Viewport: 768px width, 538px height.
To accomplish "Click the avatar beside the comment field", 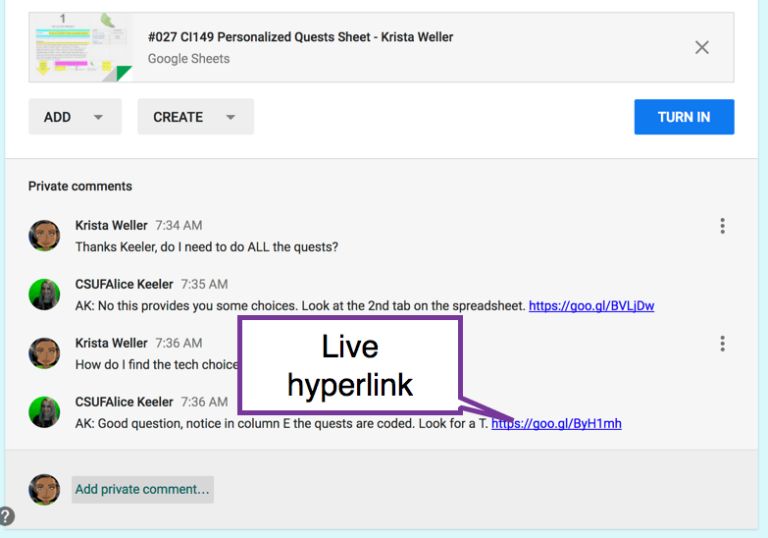I will click(44, 489).
